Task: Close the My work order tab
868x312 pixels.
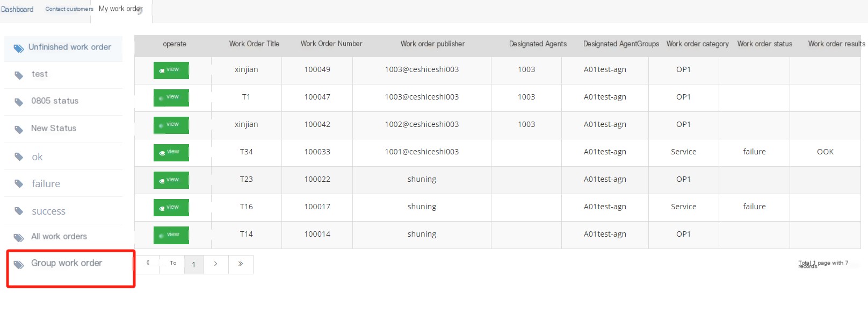Action: point(140,10)
